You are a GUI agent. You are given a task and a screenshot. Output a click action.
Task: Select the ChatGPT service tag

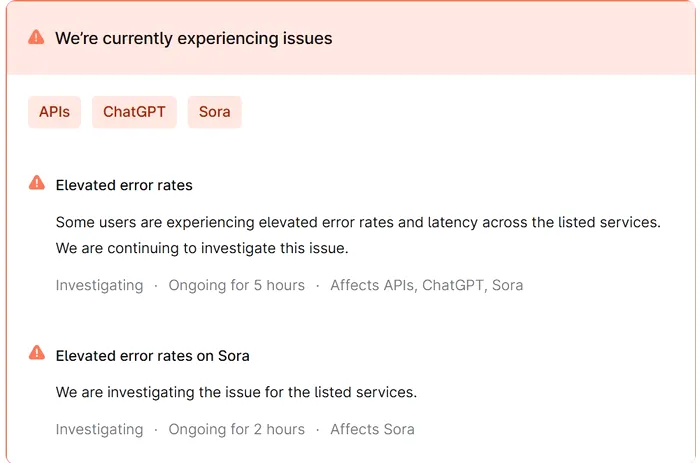coord(134,112)
